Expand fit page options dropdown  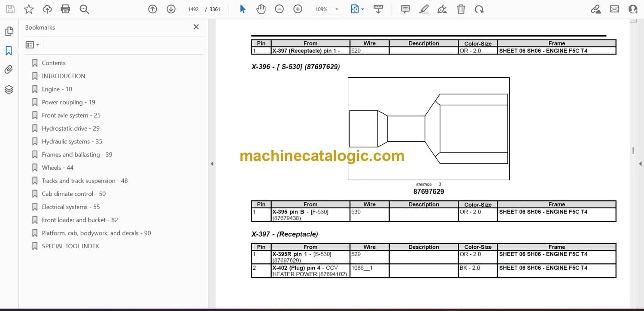(x=363, y=9)
